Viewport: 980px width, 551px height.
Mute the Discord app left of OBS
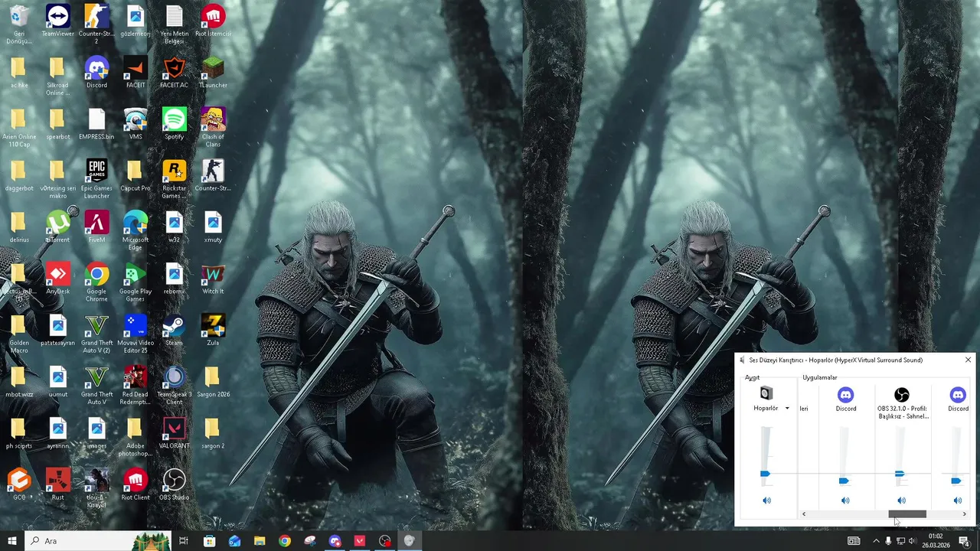(845, 500)
